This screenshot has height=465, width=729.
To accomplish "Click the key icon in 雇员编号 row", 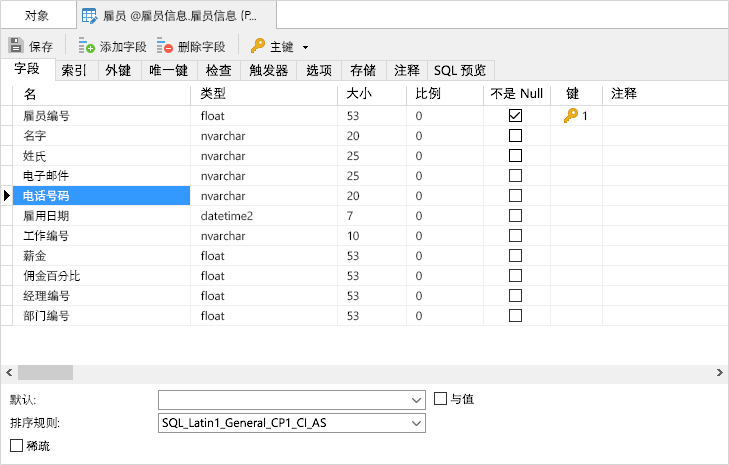I will [571, 116].
